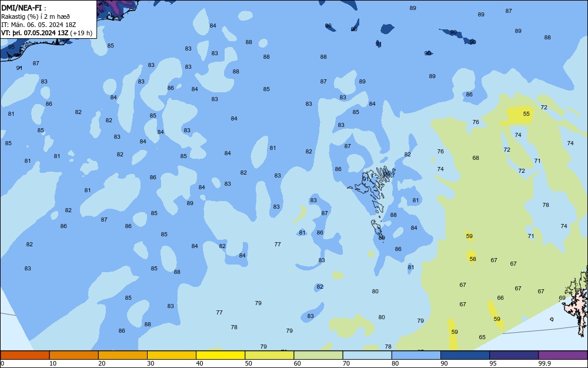Viewport: 588px width, 368px height.
Task: Pick the purple legend swatch above 99.9
Action: click(563, 355)
